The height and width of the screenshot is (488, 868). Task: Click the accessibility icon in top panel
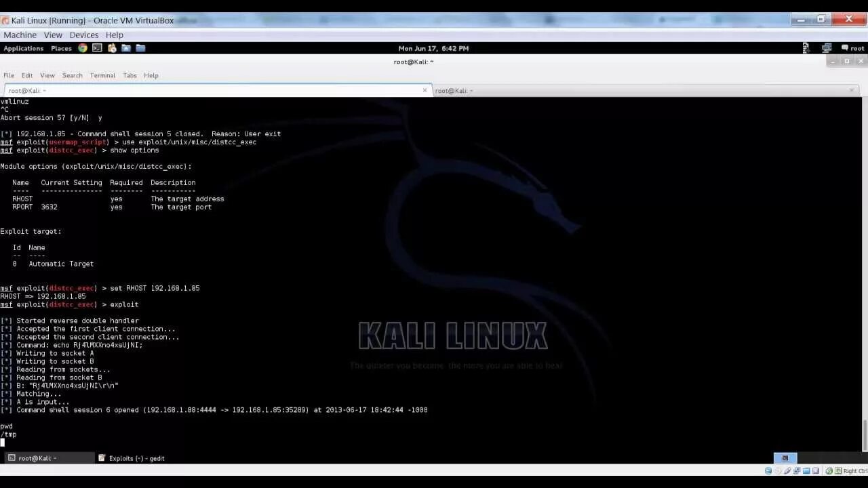806,48
